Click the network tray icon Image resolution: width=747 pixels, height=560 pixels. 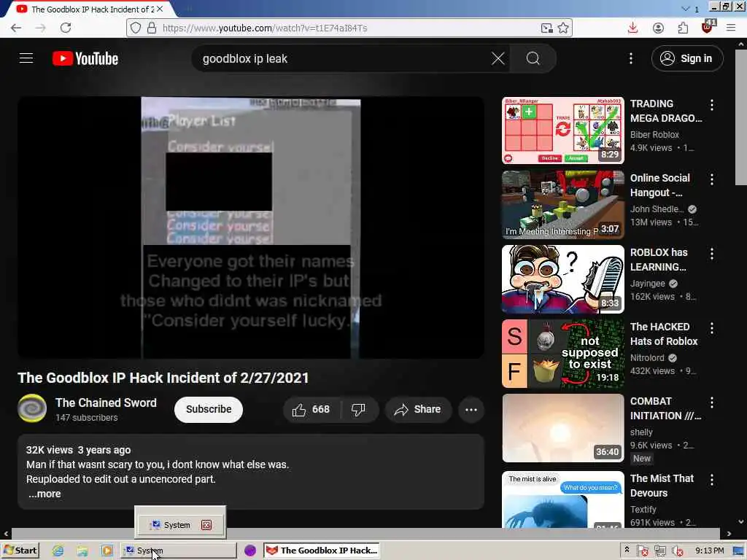click(659, 551)
